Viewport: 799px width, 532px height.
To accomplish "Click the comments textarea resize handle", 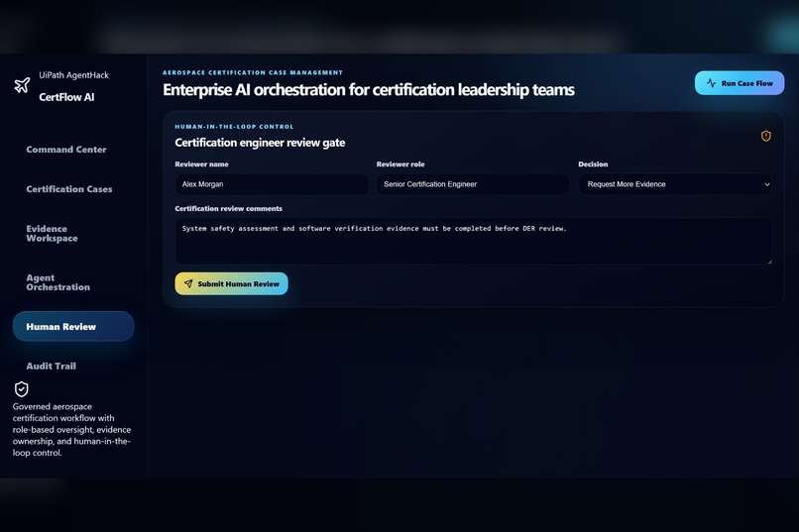I will 769,262.
